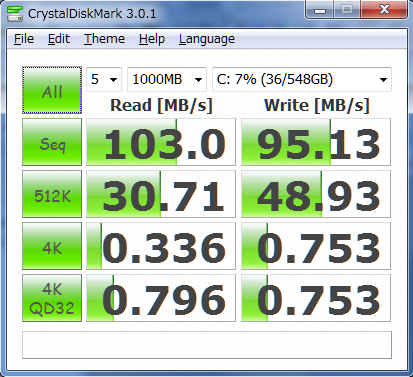Image resolution: width=413 pixels, height=377 pixels.
Task: Open the File menu
Action: (x=24, y=39)
